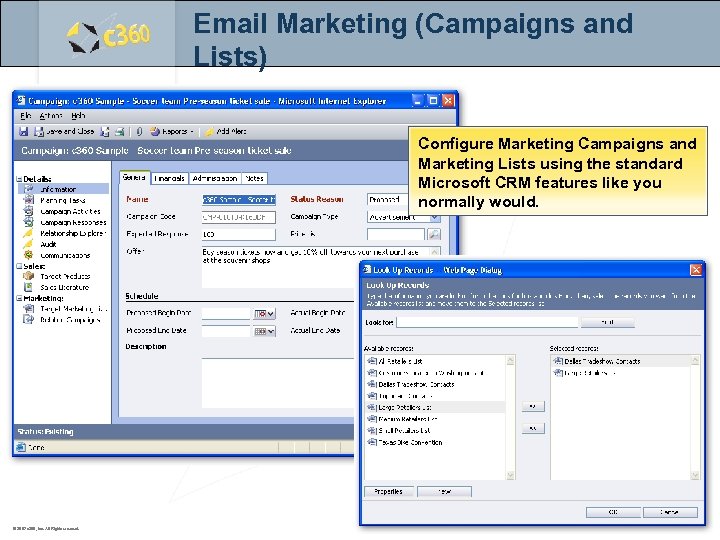Click the Campaign Activities sidebar icon
The height and width of the screenshot is (540, 720).
click(28, 211)
